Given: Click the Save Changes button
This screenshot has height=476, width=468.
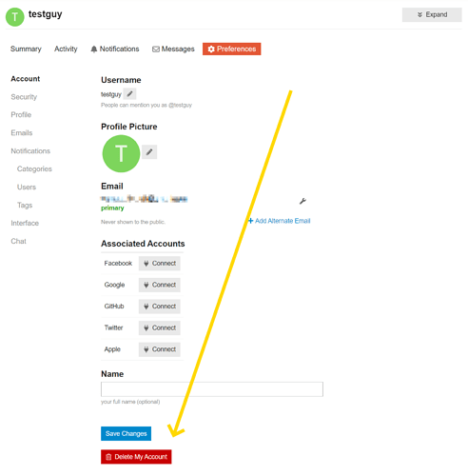Looking at the screenshot, I should [126, 433].
